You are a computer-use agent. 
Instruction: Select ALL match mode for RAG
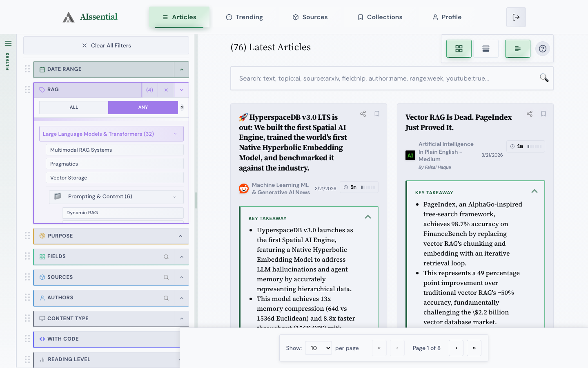[74, 108]
